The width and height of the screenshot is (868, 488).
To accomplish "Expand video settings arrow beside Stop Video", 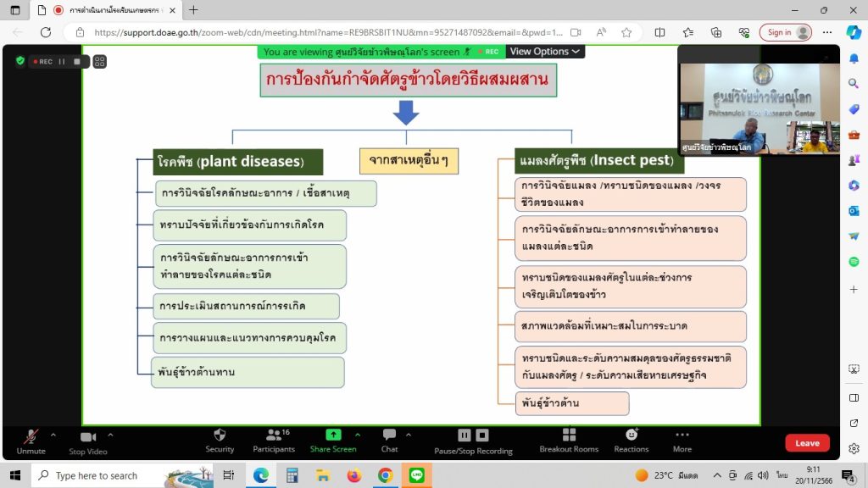I will pos(110,435).
